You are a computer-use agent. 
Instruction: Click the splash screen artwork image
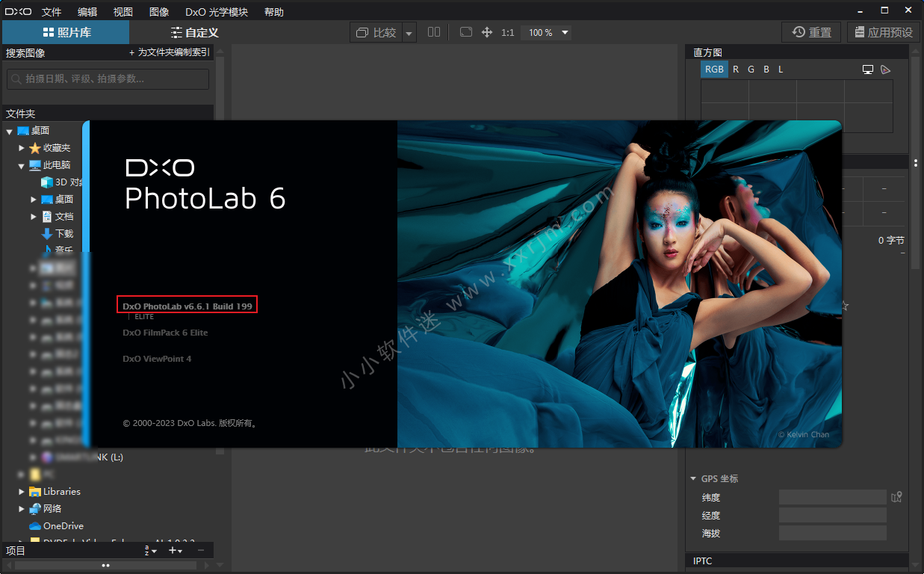[619, 284]
